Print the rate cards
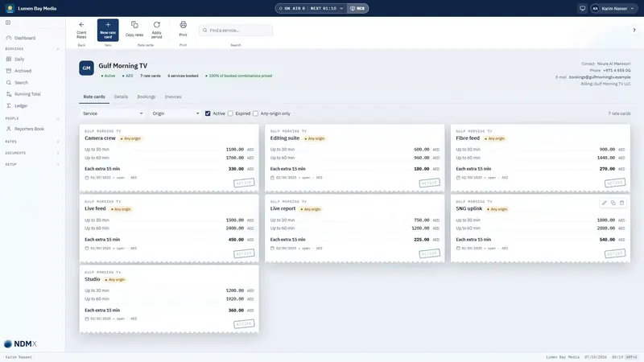The width and height of the screenshot is (644, 362). (184, 30)
